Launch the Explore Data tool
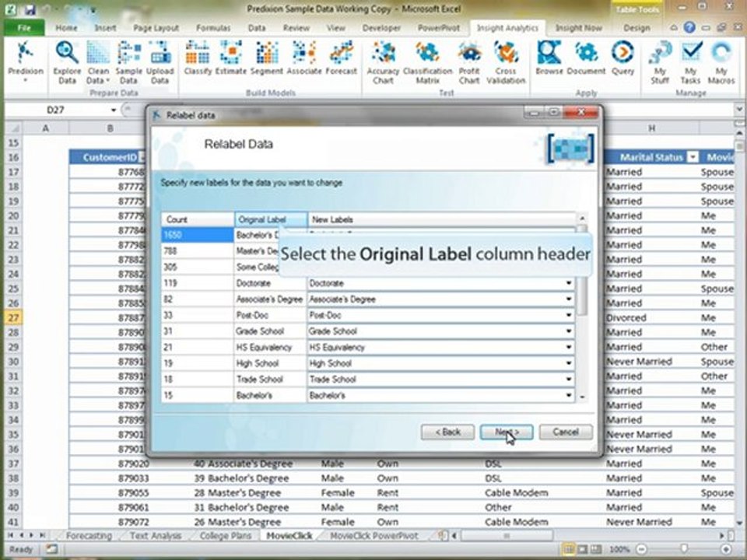 click(x=67, y=62)
